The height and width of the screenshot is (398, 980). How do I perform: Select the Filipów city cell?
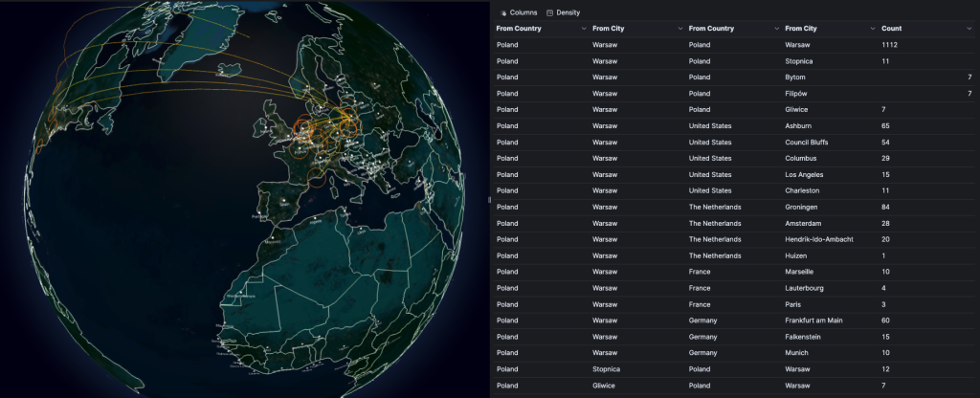click(797, 94)
